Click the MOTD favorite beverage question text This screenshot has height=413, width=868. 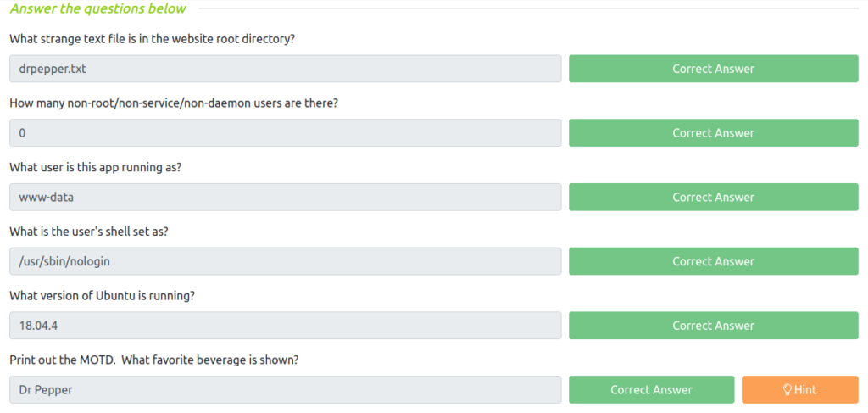click(x=154, y=360)
